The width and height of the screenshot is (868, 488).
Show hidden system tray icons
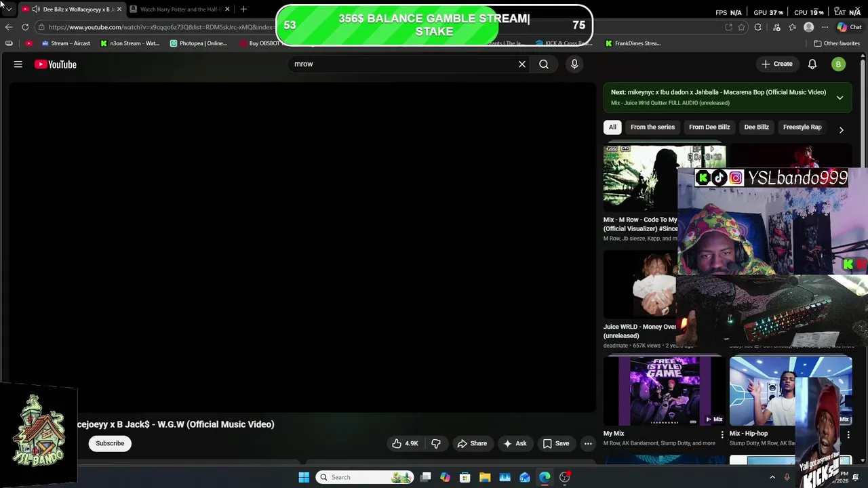(x=772, y=477)
